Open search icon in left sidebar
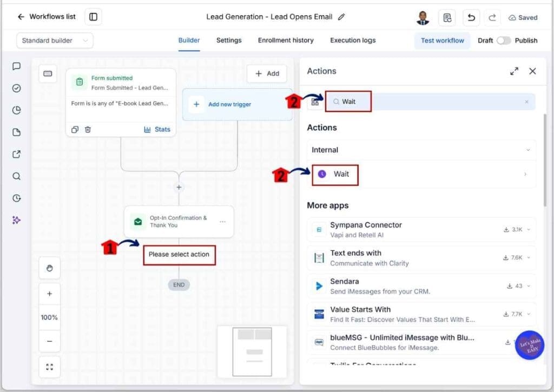Screen dimensions: 554x392 pyautogui.click(x=16, y=176)
